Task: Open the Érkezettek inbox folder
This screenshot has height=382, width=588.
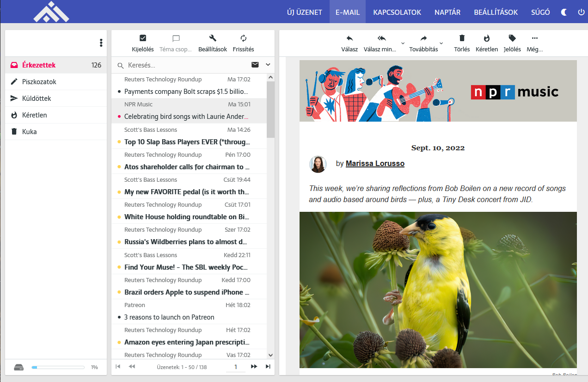Action: tap(56, 65)
